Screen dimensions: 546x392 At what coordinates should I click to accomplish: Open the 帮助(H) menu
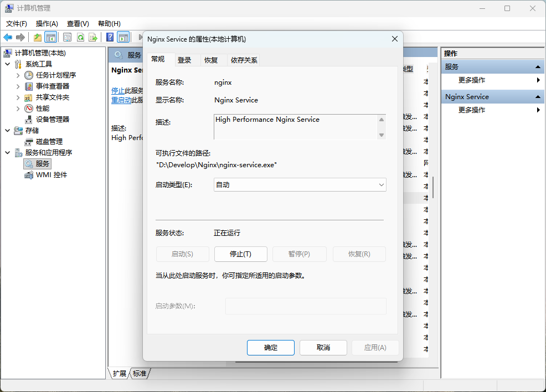(x=109, y=24)
